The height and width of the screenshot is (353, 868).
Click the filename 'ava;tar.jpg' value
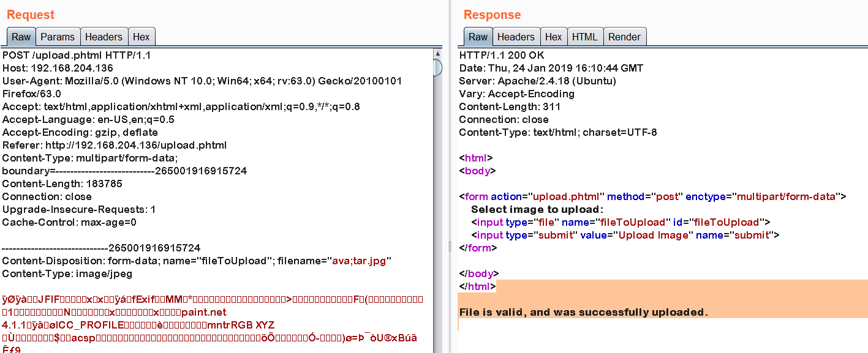[x=359, y=261]
